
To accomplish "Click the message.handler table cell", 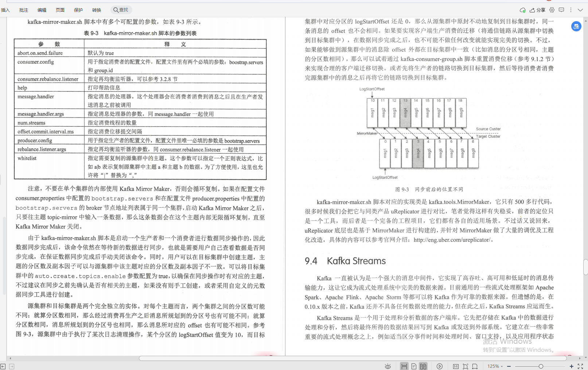I will tap(49, 101).
